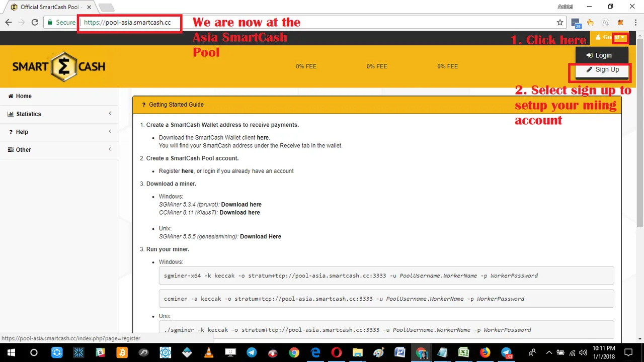Click the WordPress extension icon
Image resolution: width=644 pixels, height=362 pixels.
pyautogui.click(x=606, y=23)
